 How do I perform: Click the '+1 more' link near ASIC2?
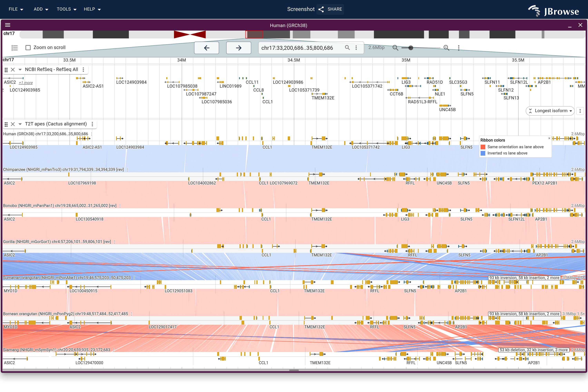[26, 83]
